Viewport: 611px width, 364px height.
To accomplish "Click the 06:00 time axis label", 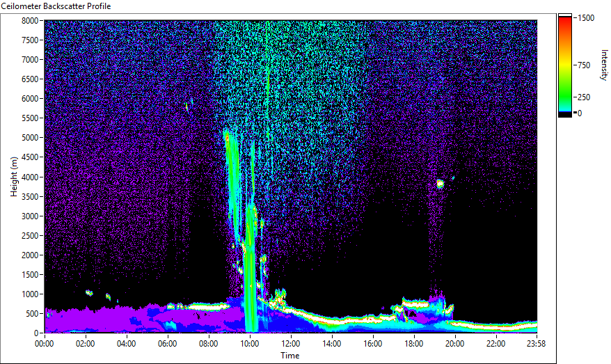I will (x=168, y=344).
